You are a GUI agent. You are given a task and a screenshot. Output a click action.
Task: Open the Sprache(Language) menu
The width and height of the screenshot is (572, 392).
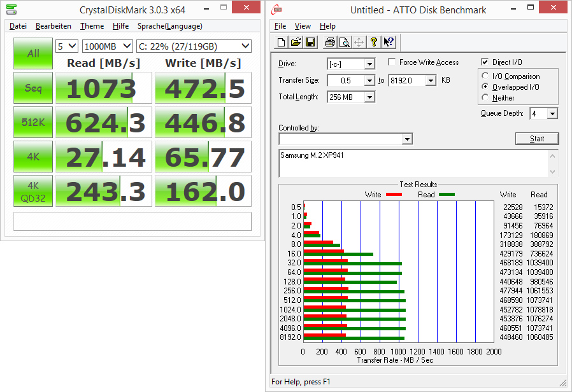coord(170,26)
